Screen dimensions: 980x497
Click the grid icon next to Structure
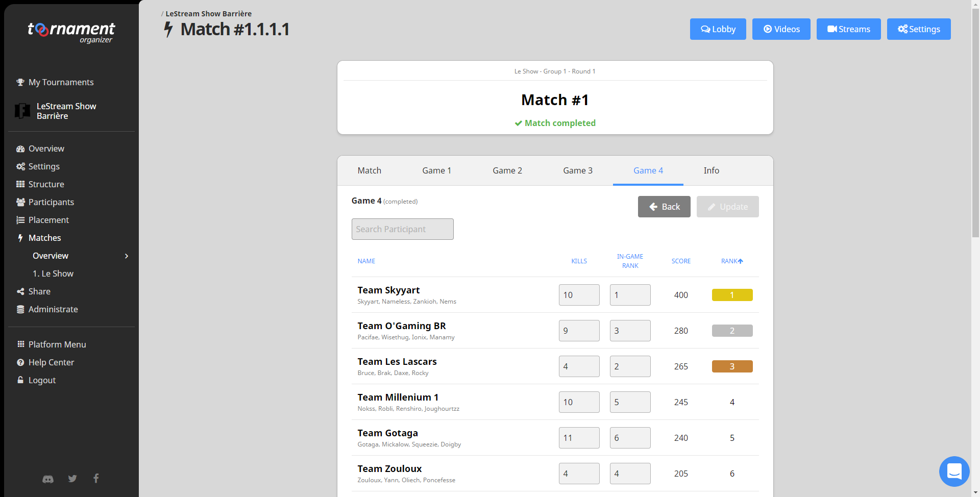[x=20, y=184]
